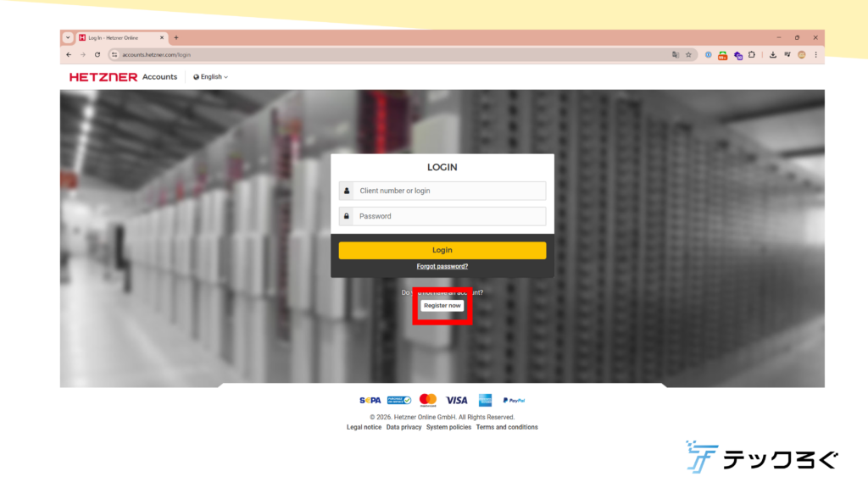Open Chrome's three-dot menu
This screenshot has width=868, height=488.
coord(815,54)
